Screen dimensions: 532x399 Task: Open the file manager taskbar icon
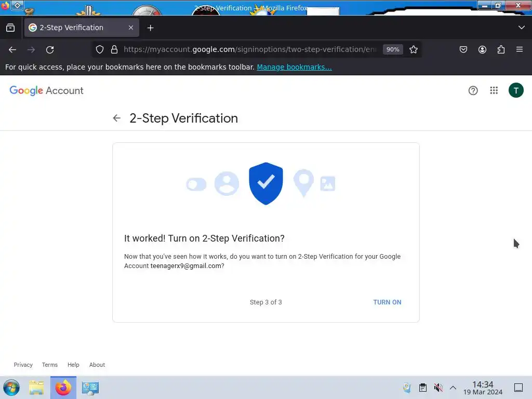pos(37,388)
